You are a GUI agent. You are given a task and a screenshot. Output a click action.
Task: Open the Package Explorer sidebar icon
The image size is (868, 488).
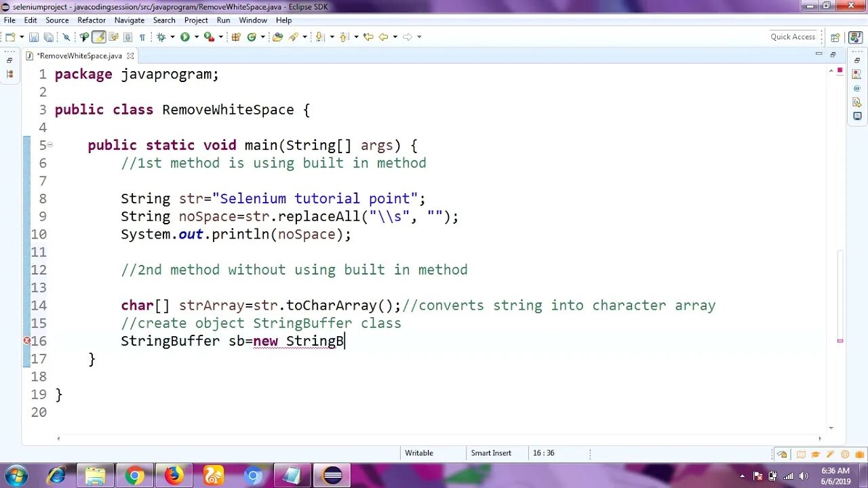(x=9, y=74)
